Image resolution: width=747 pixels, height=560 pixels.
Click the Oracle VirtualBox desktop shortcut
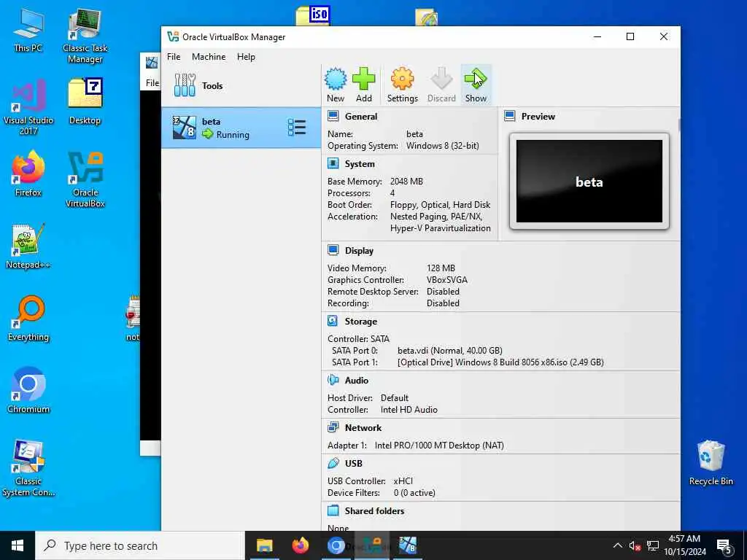pos(85,179)
